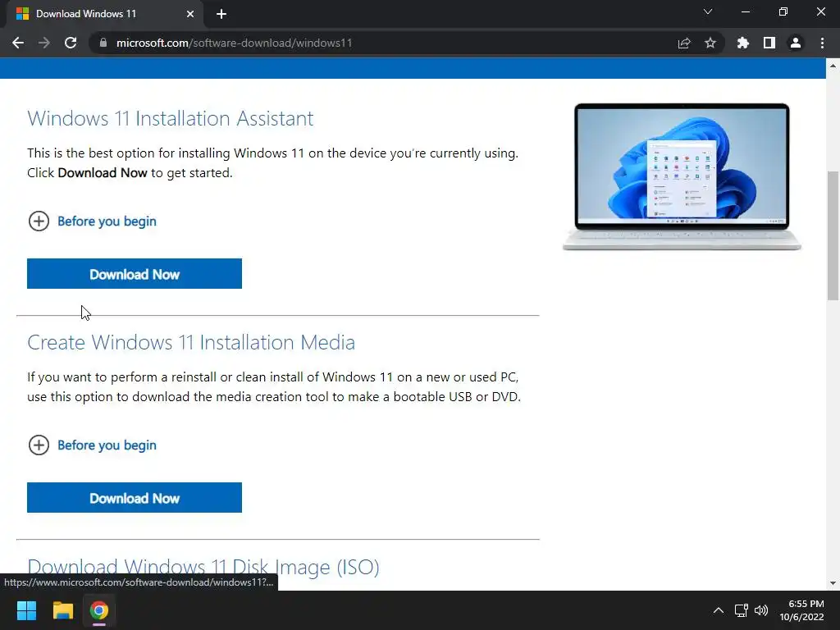Open the clock showing 6:55 PM
Screen dimensions: 840x630
point(801,610)
